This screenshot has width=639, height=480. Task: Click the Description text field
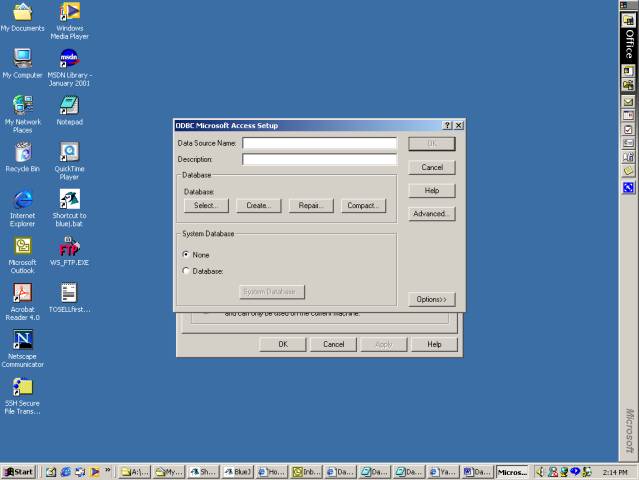click(319, 159)
